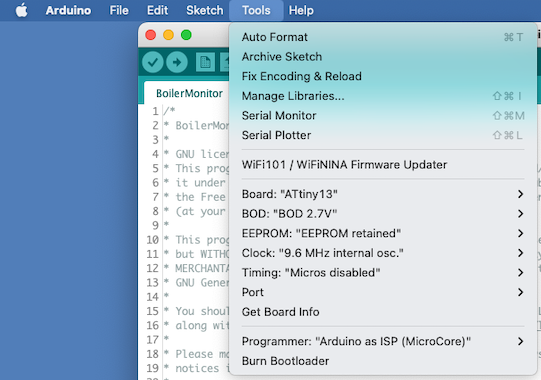Screen dimensions: 541x380
Task: Open the Help menu
Action: 301,10
